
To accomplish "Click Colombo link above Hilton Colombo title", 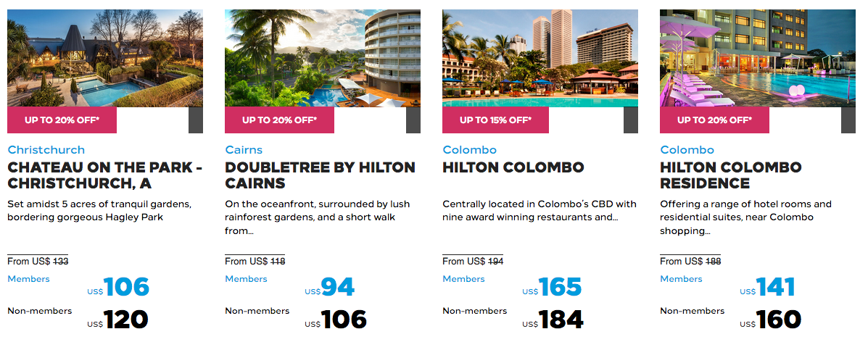I will [469, 150].
